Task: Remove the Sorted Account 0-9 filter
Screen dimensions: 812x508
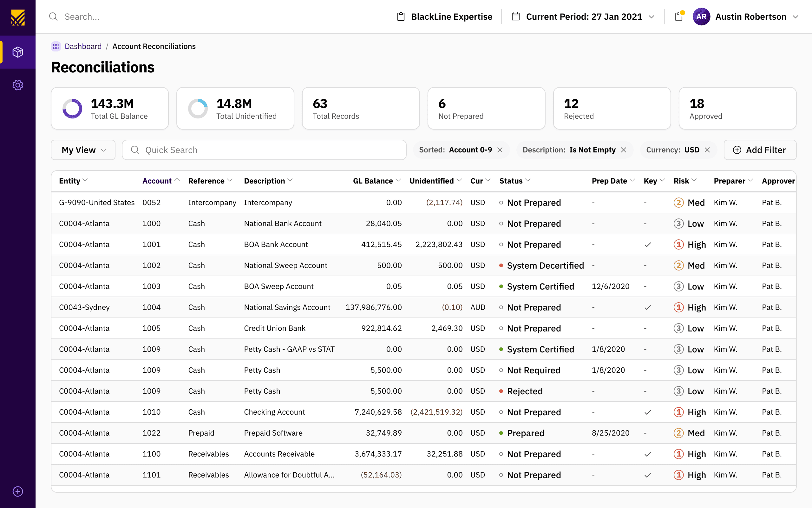Action: click(x=500, y=150)
